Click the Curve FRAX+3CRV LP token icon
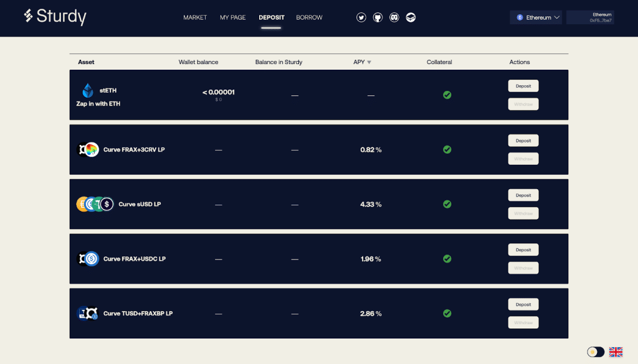The image size is (638, 364). tap(88, 149)
